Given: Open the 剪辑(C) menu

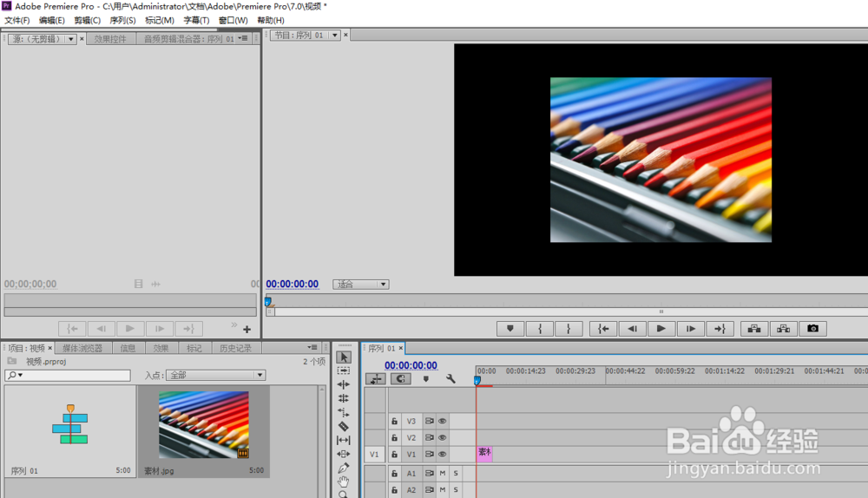Looking at the screenshot, I should 88,21.
